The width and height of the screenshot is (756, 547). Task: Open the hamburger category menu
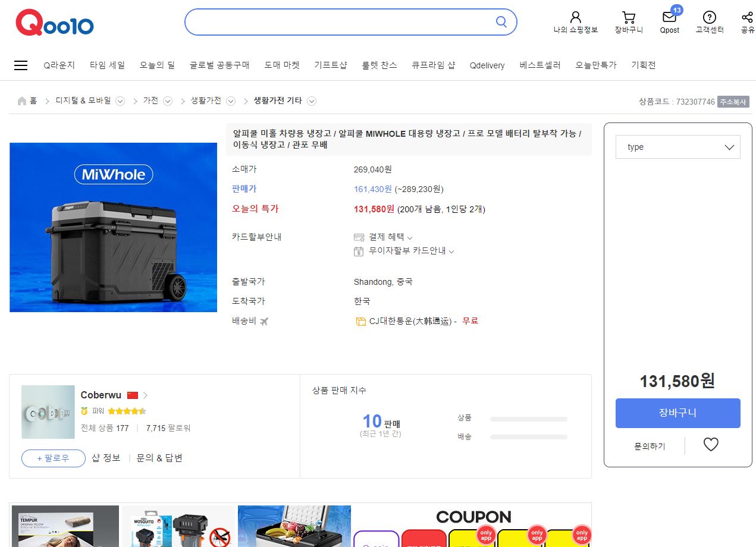(21, 65)
